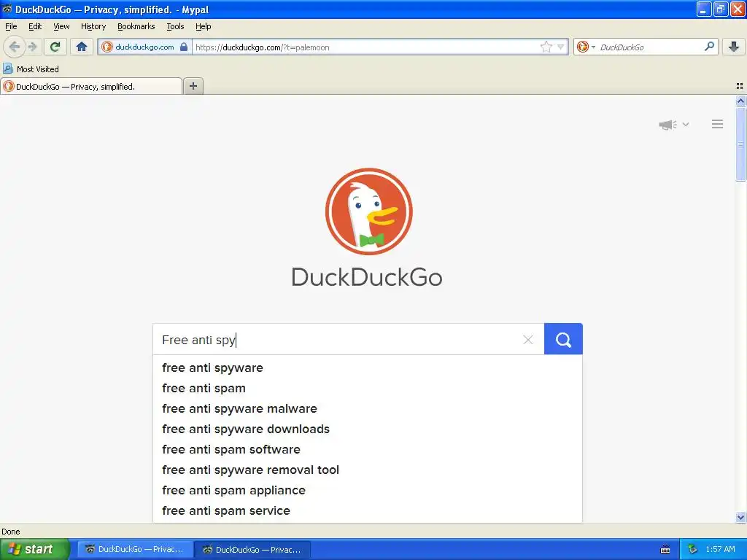Click the Mypal title bar icon
The width and height of the screenshot is (747, 560).
coord(7,9)
